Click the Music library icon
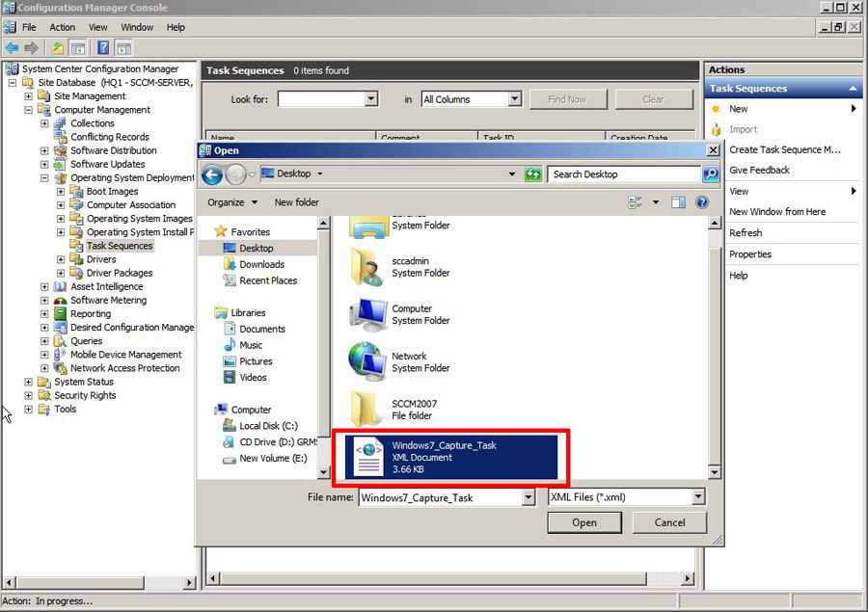The width and height of the screenshot is (868, 612). click(x=230, y=345)
